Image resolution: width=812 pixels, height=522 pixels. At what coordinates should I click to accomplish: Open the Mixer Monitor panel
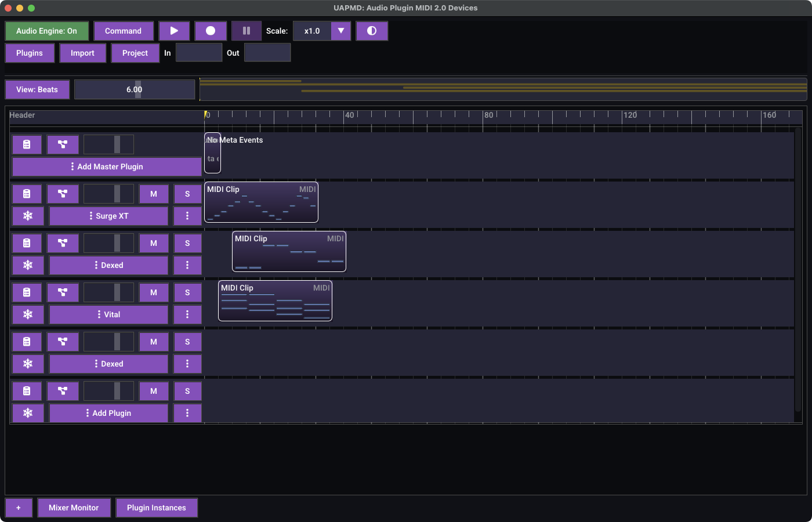click(x=74, y=507)
